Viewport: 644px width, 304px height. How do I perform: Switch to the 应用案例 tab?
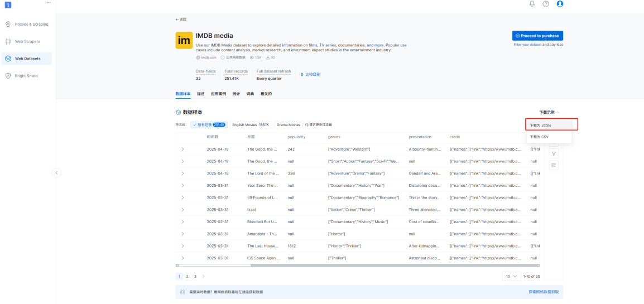pyautogui.click(x=218, y=94)
